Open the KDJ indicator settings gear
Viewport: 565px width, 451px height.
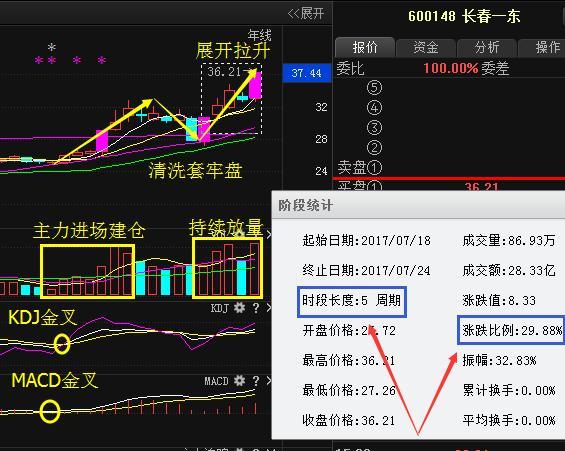239,308
